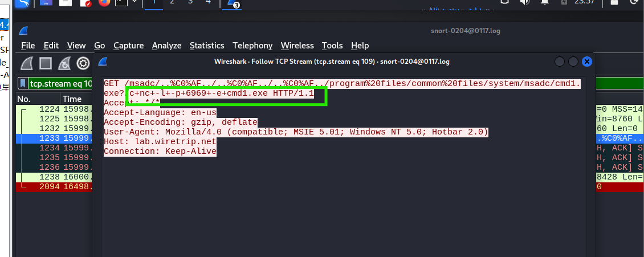
Task: Select packet row 1238
Action: (55, 177)
